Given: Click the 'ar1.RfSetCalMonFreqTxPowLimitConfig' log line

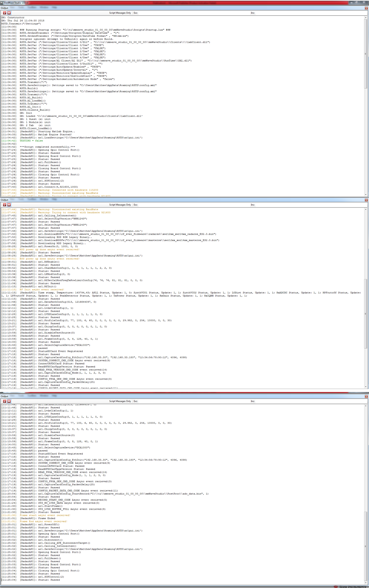Looking at the screenshot, I should [x=72, y=280].
